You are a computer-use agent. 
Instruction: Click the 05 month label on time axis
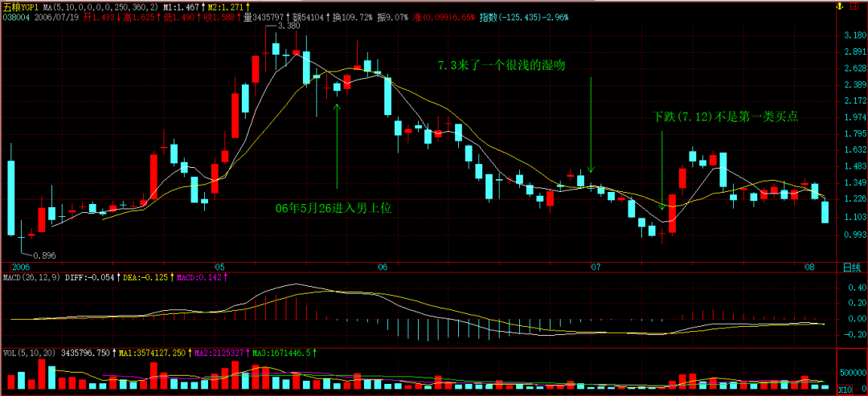click(x=219, y=267)
